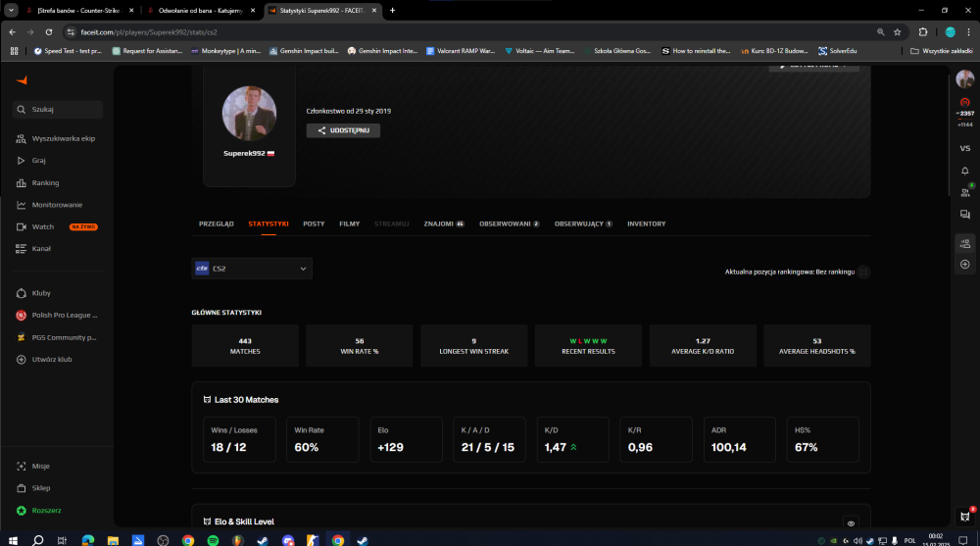Click Superek992 profile picture
Viewport: 980px width, 546px height.
click(249, 113)
